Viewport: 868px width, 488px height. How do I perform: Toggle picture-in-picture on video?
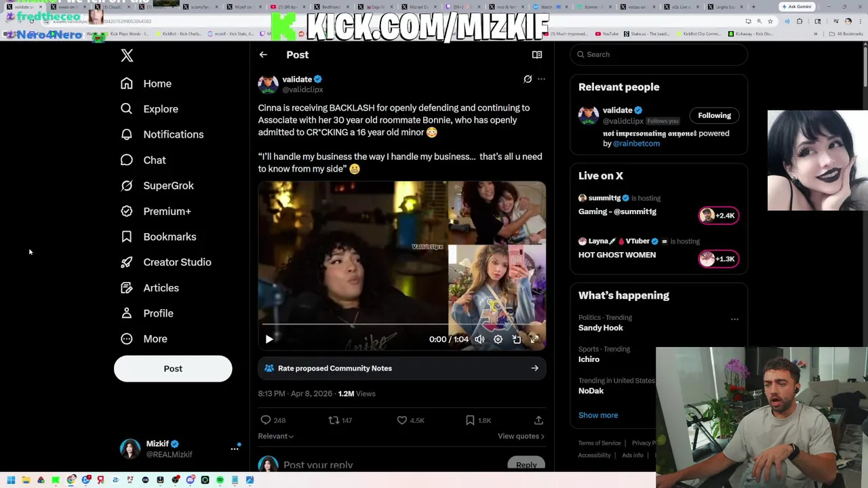(x=516, y=340)
